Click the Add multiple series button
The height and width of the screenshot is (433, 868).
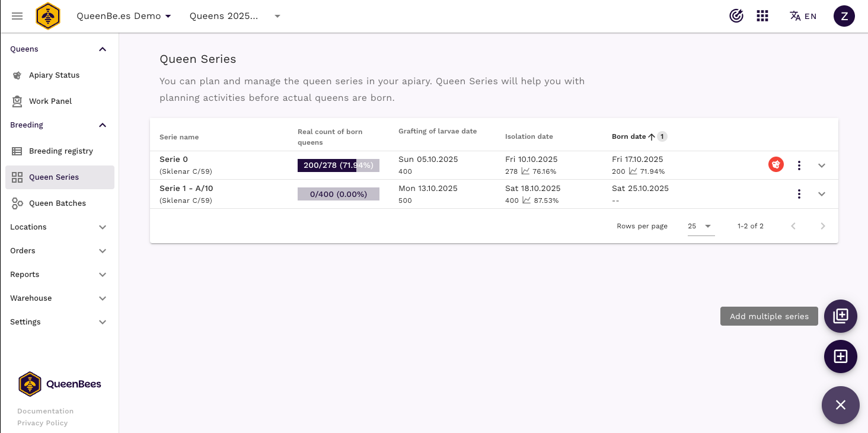click(x=840, y=316)
